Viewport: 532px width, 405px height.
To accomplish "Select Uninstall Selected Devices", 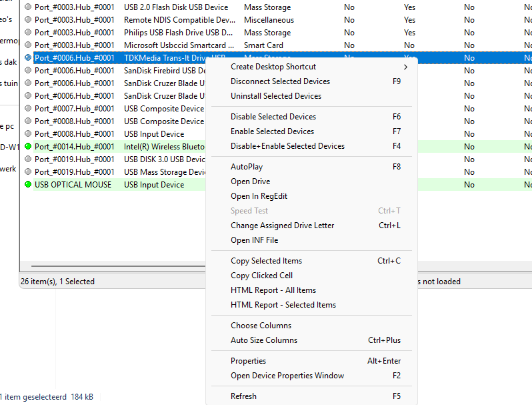I will 311,96.
